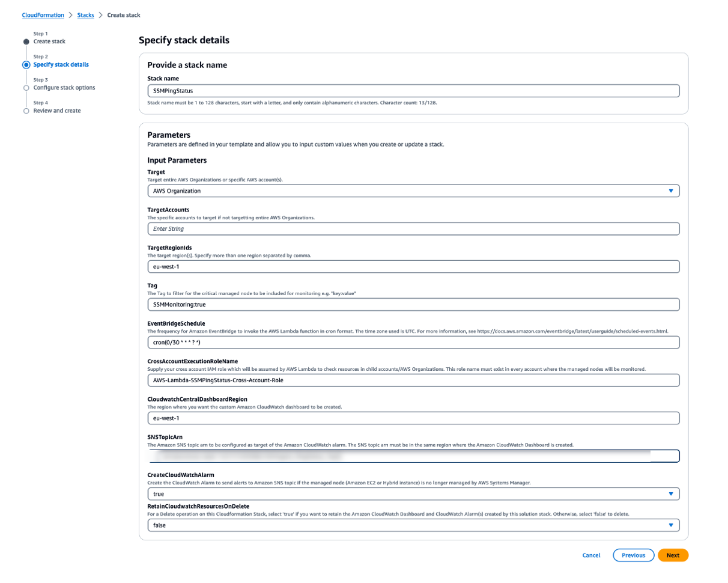Open the Stacks breadcrumb link
Screen dimensions: 728x583
(86, 15)
